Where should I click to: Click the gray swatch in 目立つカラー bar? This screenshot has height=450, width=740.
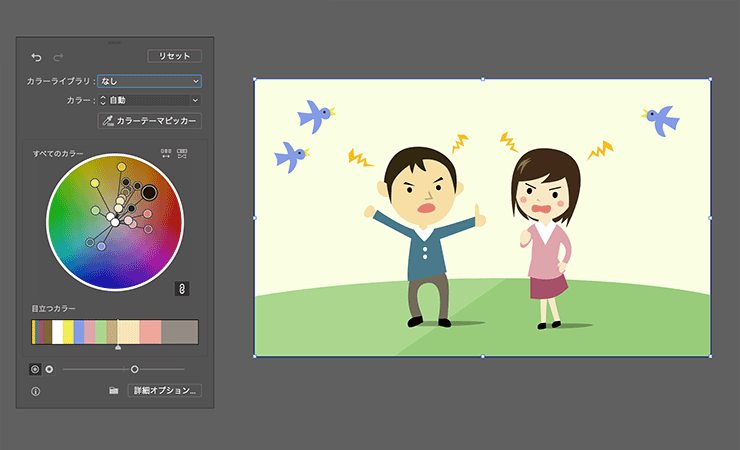(180, 332)
